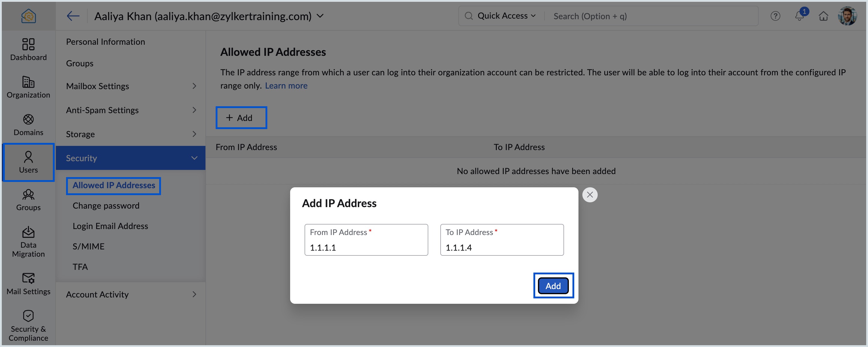Expand the Aaliya Khan account dropdown
The height and width of the screenshot is (347, 868).
click(320, 16)
